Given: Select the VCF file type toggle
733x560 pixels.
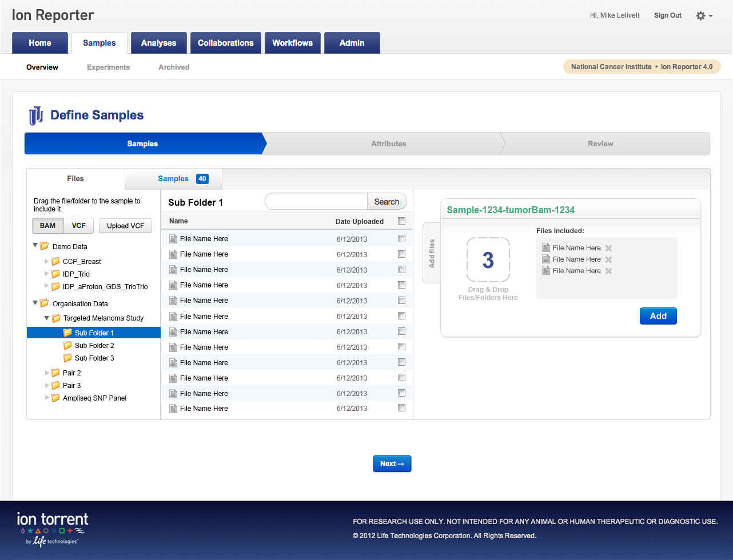Looking at the screenshot, I should [x=78, y=226].
